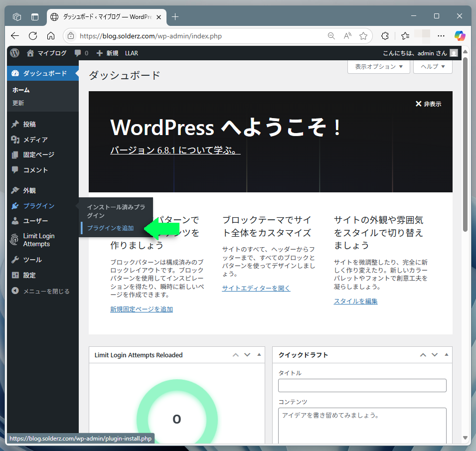This screenshot has height=451, width=476.
Task: Open the browser extensions puzzle icon
Action: [385, 36]
